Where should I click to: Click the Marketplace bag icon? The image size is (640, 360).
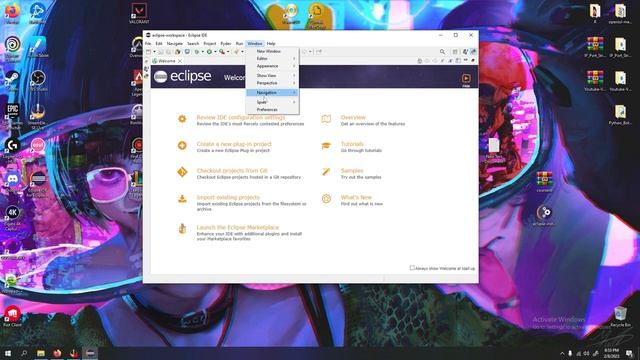click(x=182, y=229)
